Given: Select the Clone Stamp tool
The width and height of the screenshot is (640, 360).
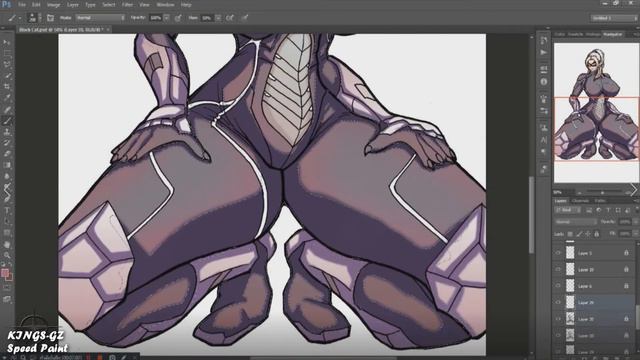Looking at the screenshot, I should coord(7,132).
